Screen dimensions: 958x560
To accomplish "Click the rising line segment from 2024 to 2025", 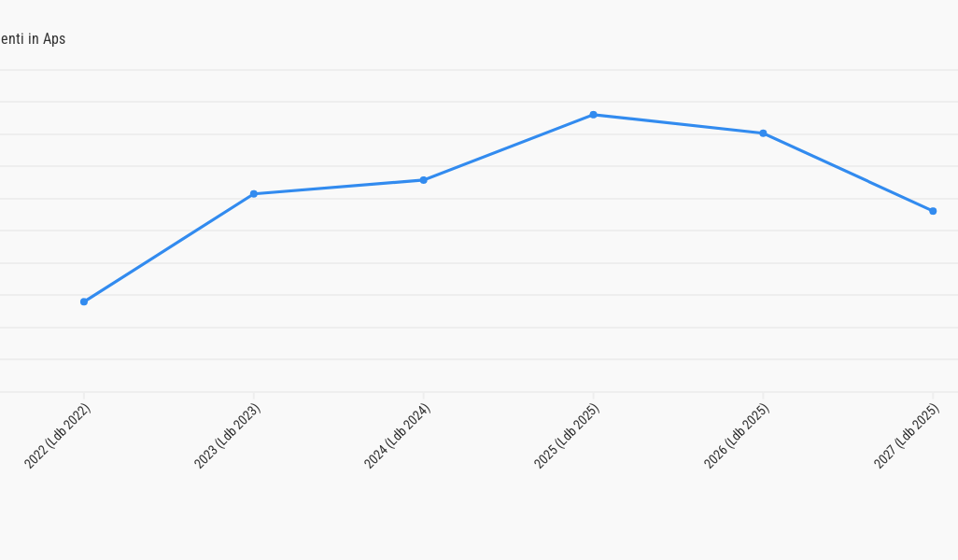I will pyautogui.click(x=508, y=147).
